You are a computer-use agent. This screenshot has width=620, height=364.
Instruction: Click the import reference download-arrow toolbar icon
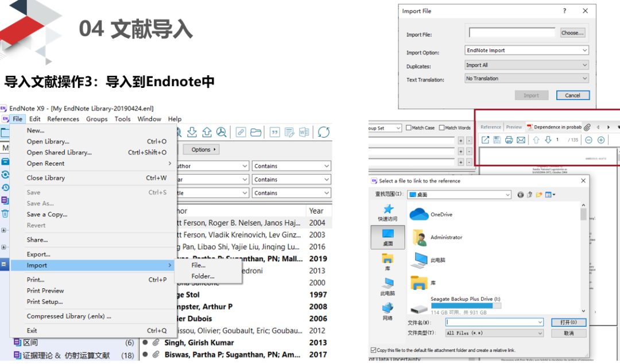192,132
